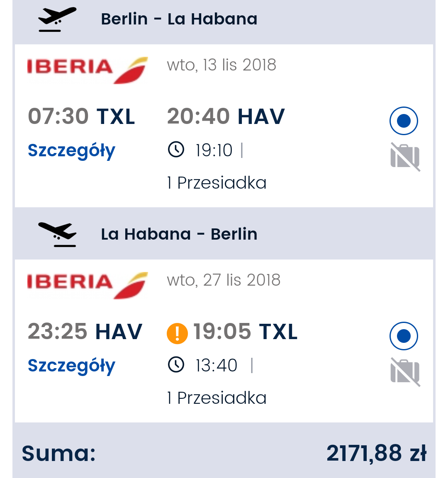Select the radio button for the 07:30 TXL flight
This screenshot has width=448, height=478.
coord(404,121)
